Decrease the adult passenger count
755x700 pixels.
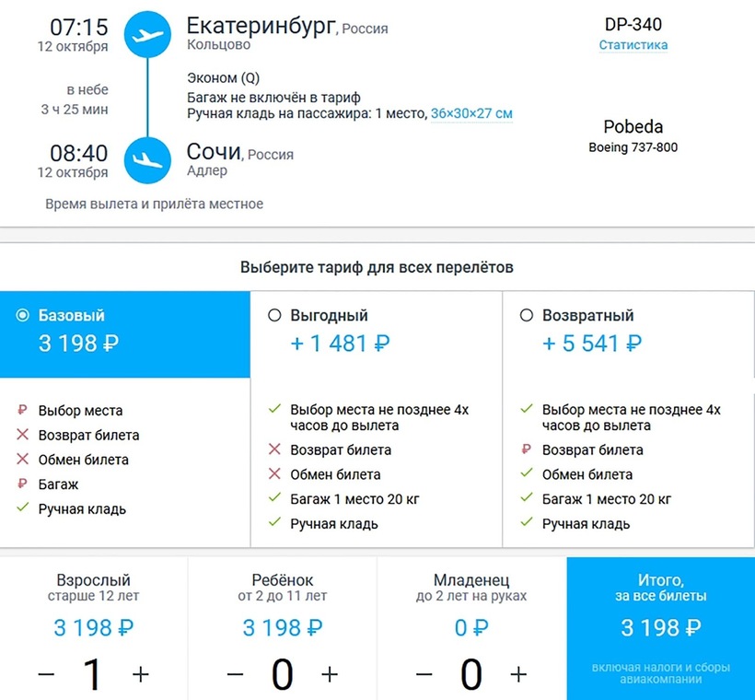[46, 674]
